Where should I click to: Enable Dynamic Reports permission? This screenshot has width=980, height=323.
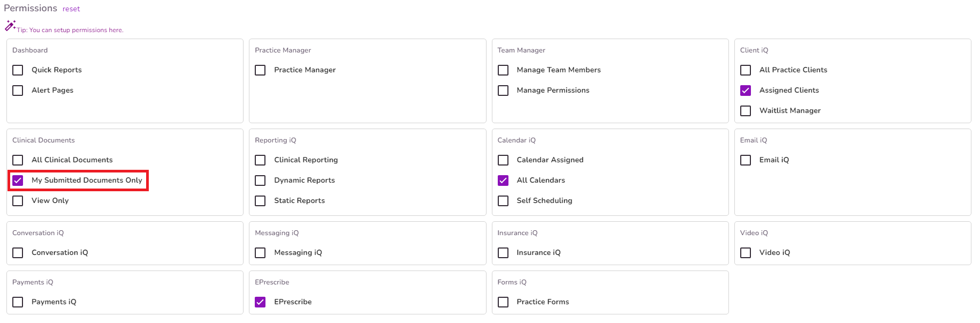click(260, 180)
